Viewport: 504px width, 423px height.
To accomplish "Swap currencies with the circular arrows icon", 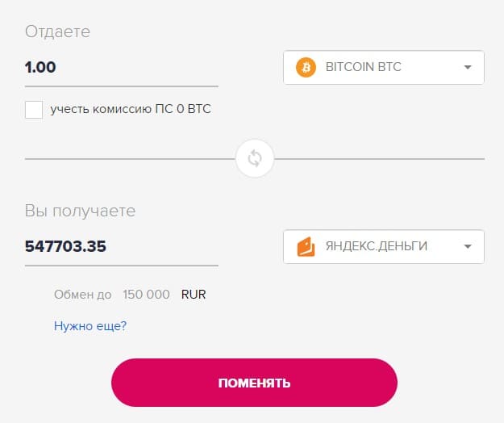I will coord(255,158).
